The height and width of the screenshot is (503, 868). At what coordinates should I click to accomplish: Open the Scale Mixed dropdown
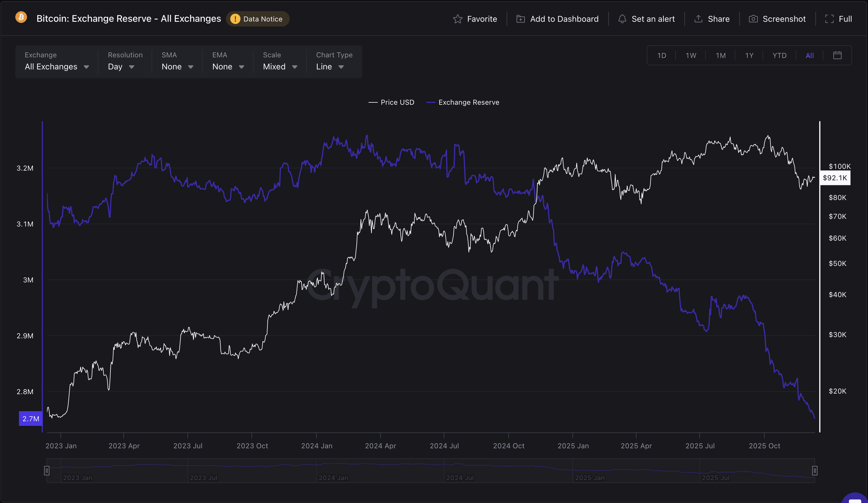coord(280,66)
